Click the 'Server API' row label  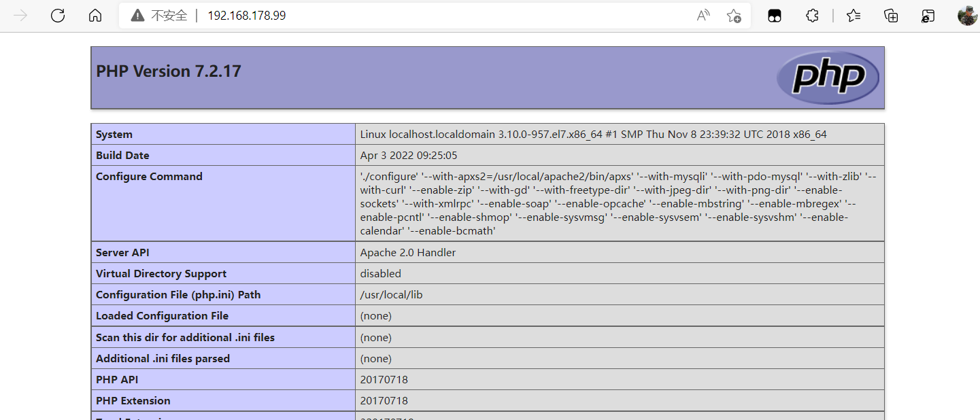(x=122, y=253)
